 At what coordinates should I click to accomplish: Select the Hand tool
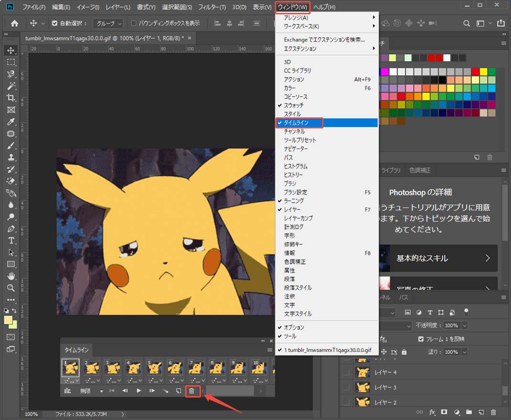11,276
